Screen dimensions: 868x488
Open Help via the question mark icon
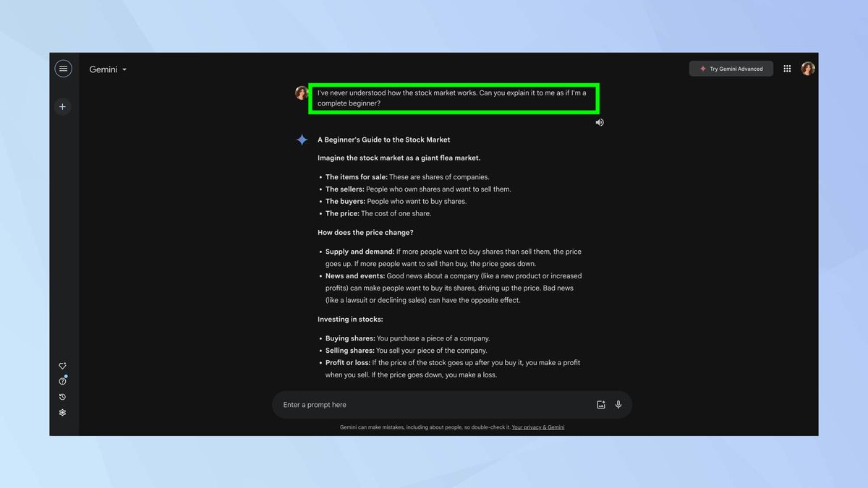tap(62, 380)
